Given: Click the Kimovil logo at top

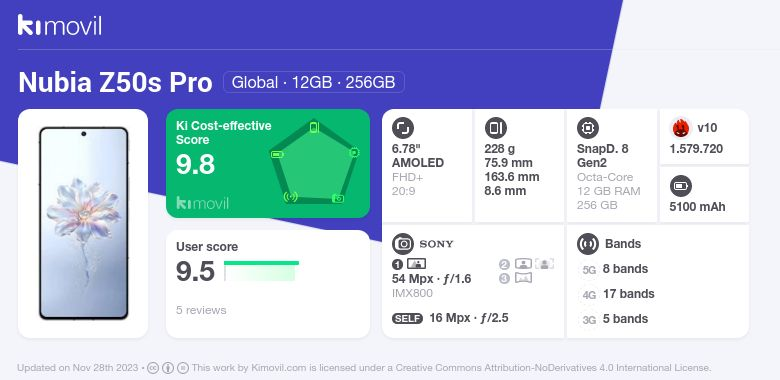Looking at the screenshot, I should point(59,25).
